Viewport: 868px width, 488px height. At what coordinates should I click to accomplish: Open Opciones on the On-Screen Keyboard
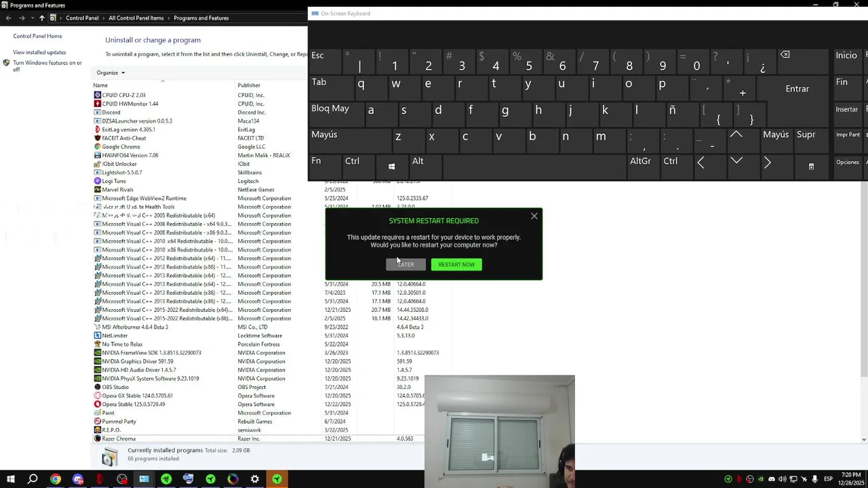(x=848, y=167)
